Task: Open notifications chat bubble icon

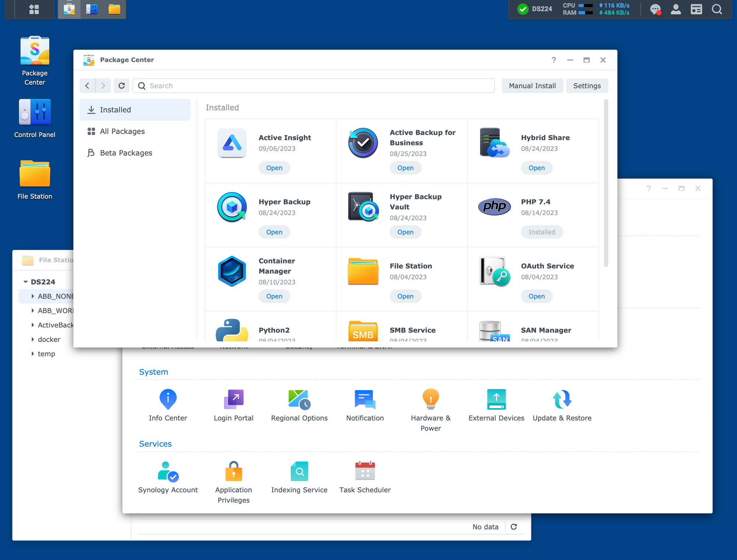Action: pyautogui.click(x=655, y=9)
